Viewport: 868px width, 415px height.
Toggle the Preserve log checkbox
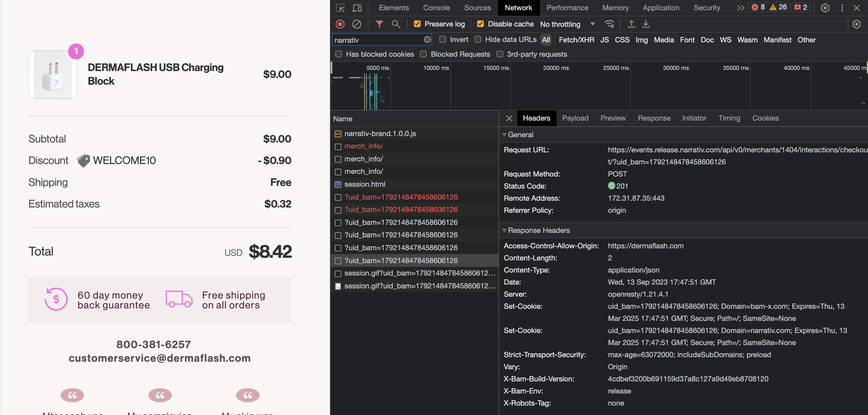[x=417, y=24]
